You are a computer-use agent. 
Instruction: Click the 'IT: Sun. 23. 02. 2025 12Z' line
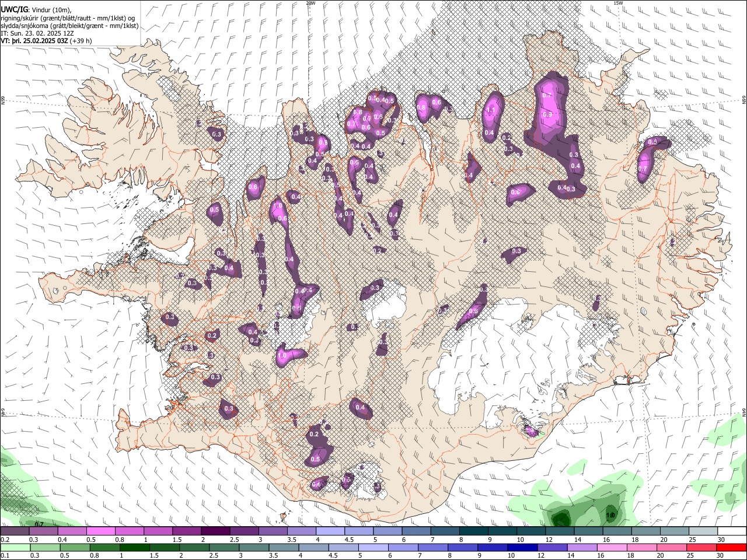point(37,33)
